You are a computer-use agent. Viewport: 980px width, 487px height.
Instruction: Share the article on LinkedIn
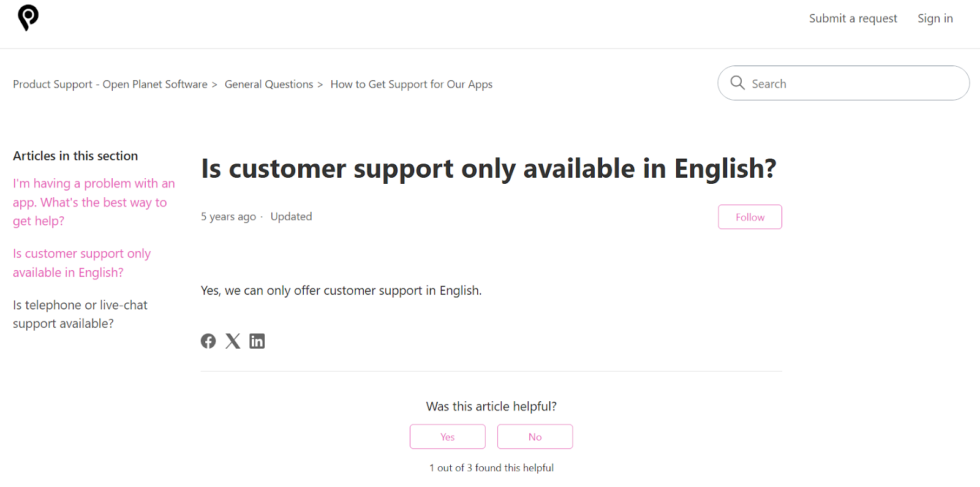click(257, 341)
